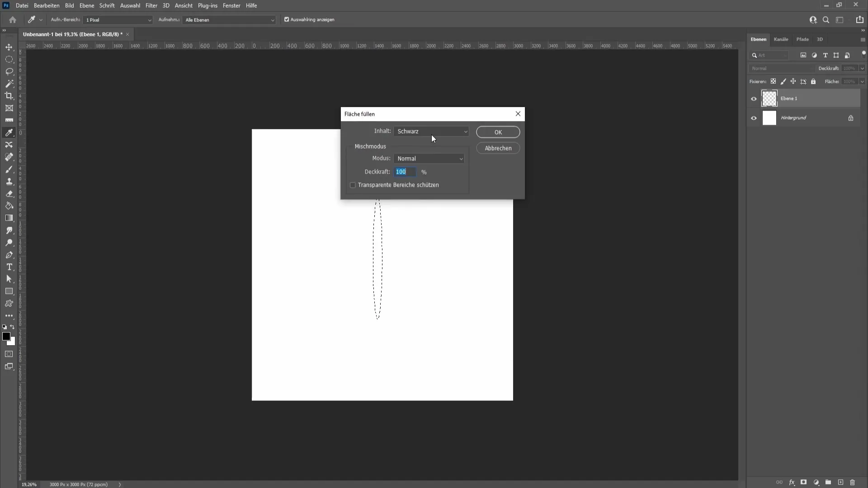This screenshot has width=868, height=488.
Task: Delete layer with trash icon
Action: (x=853, y=483)
